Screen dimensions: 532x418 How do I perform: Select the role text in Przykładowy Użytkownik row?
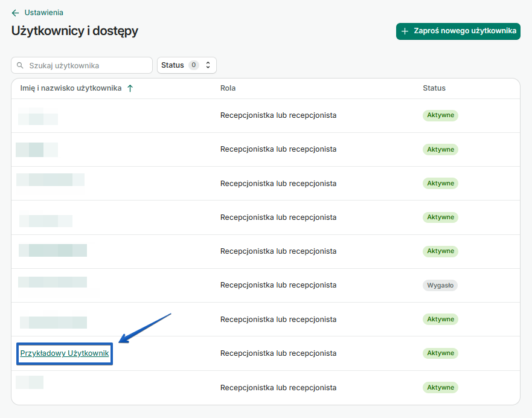[278, 353]
